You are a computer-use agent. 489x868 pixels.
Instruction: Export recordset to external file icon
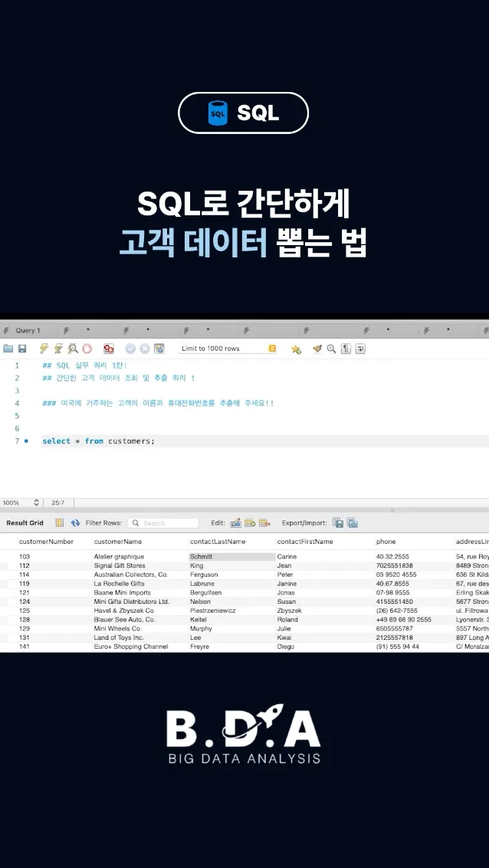click(x=338, y=522)
